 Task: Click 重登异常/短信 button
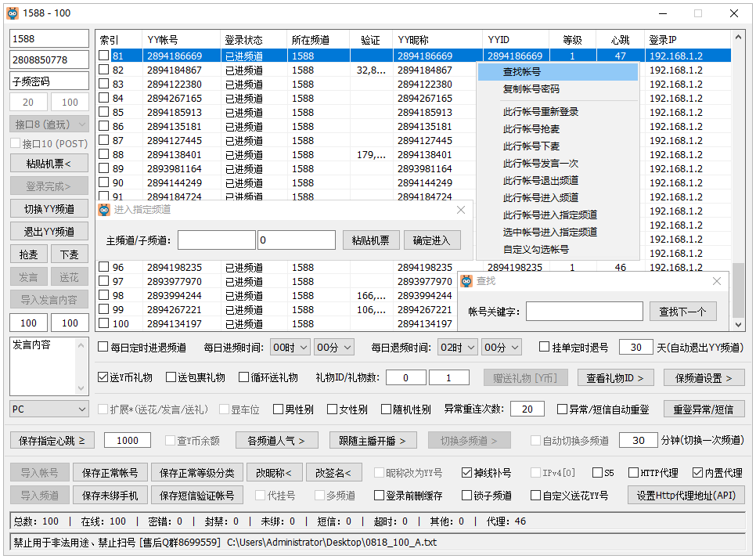click(x=704, y=409)
